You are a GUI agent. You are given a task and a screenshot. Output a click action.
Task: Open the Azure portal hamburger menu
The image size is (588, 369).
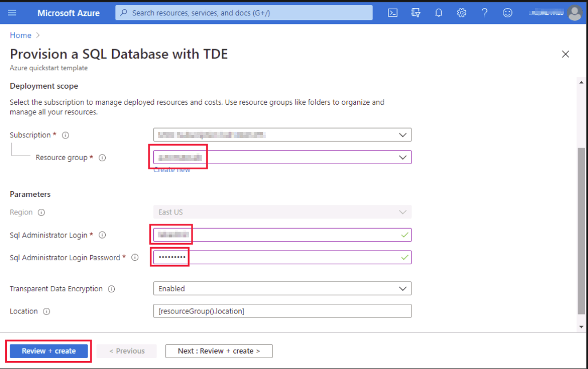click(x=13, y=13)
